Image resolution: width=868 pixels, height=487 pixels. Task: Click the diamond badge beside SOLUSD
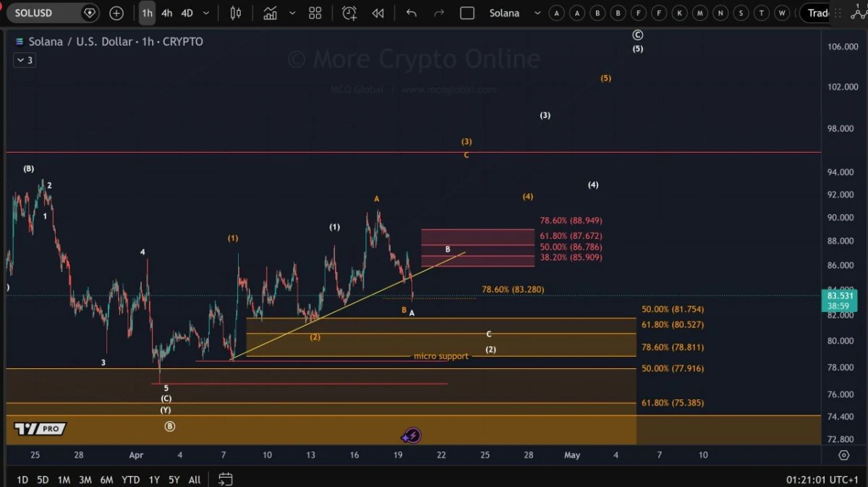coord(90,13)
